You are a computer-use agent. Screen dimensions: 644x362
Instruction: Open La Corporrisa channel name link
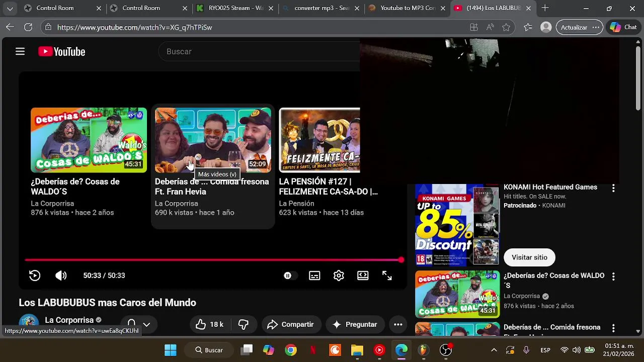pos(69,320)
